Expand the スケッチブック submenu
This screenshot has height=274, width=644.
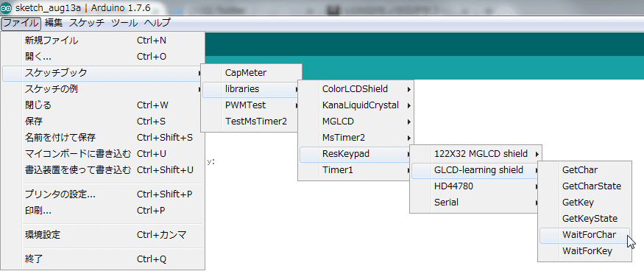[x=103, y=73]
